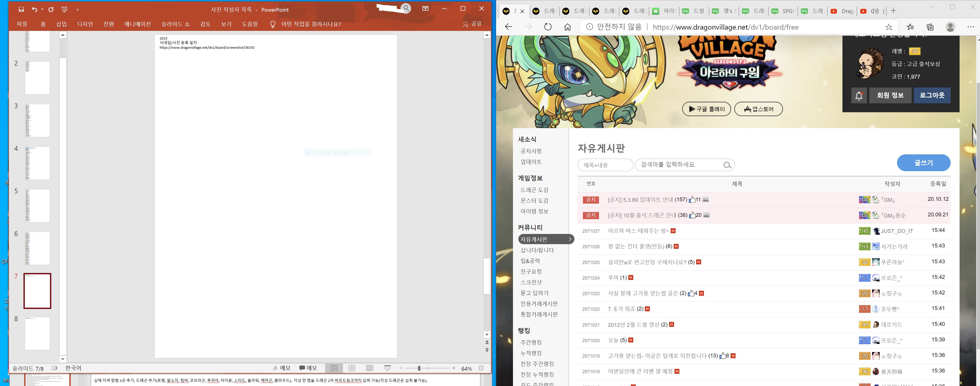Screen dimensions: 980x386
Task: Open the Undo history dropdown arrow
Action: point(42,9)
